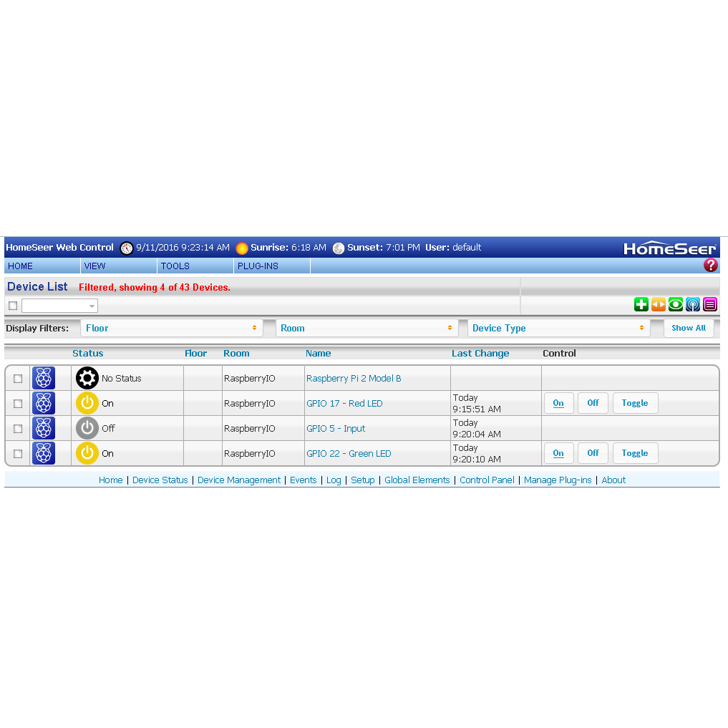The width and height of the screenshot is (728, 728).
Task: Open the TOOLS menu
Action: pos(175,266)
